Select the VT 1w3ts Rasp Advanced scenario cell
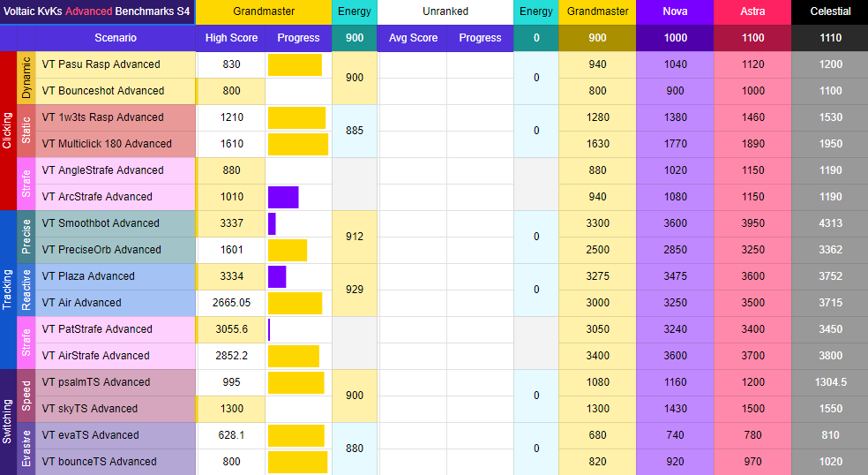868x475 pixels. [116, 117]
